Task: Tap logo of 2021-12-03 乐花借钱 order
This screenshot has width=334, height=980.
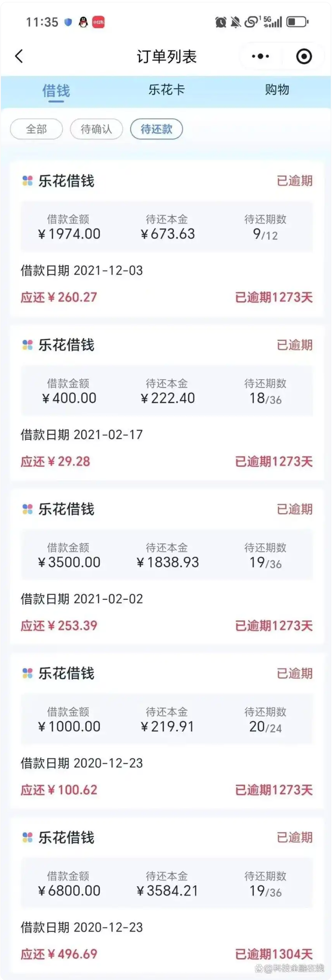Action: 27,181
